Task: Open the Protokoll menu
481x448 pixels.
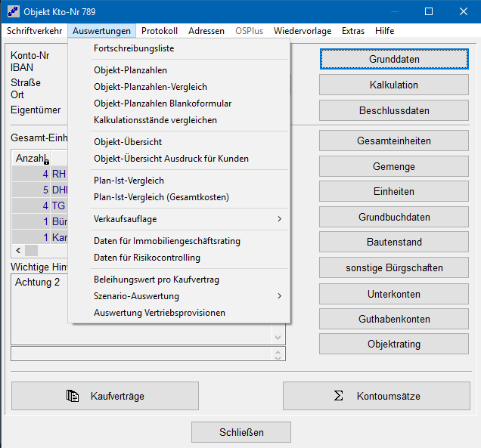Action: [159, 31]
